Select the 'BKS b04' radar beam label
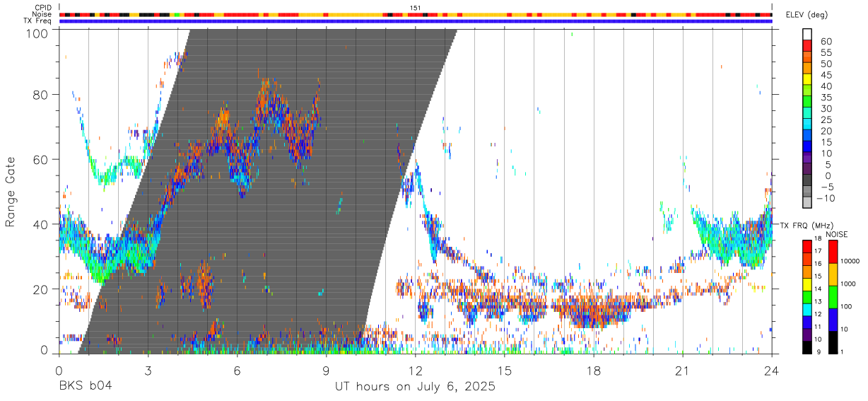The height and width of the screenshot is (401, 868). [x=85, y=386]
